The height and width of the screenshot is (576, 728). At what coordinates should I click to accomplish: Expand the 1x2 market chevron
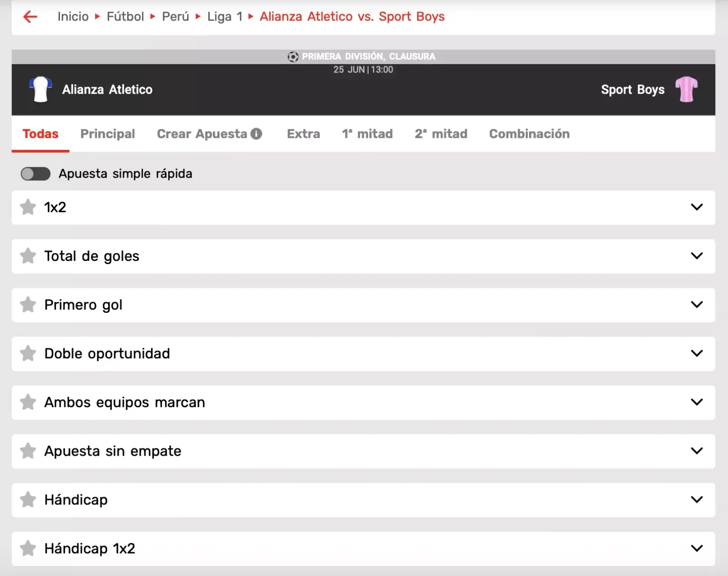click(x=697, y=207)
